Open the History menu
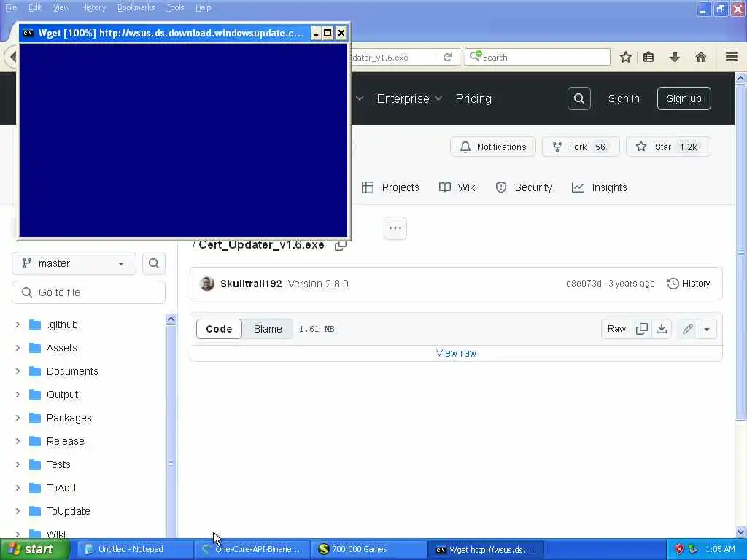 point(93,7)
